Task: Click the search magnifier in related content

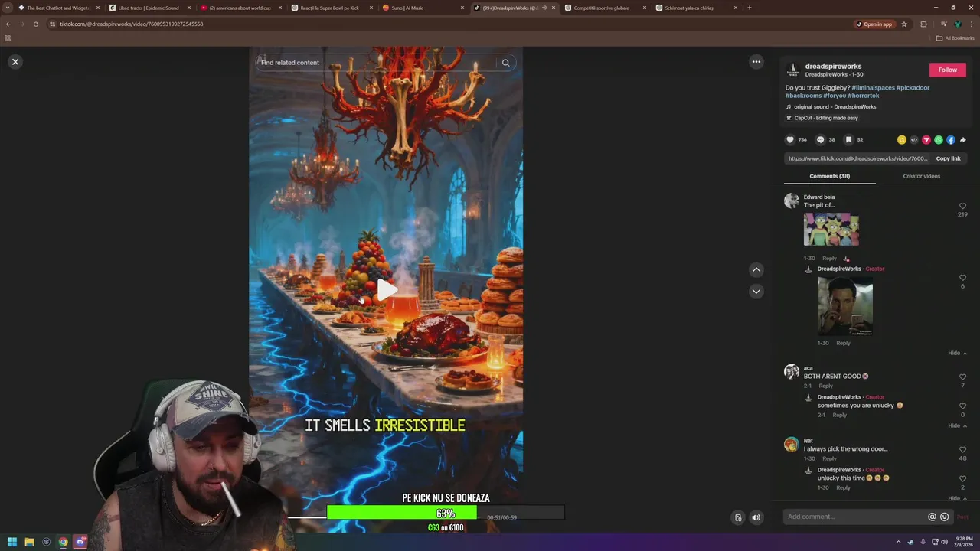Action: click(x=505, y=63)
